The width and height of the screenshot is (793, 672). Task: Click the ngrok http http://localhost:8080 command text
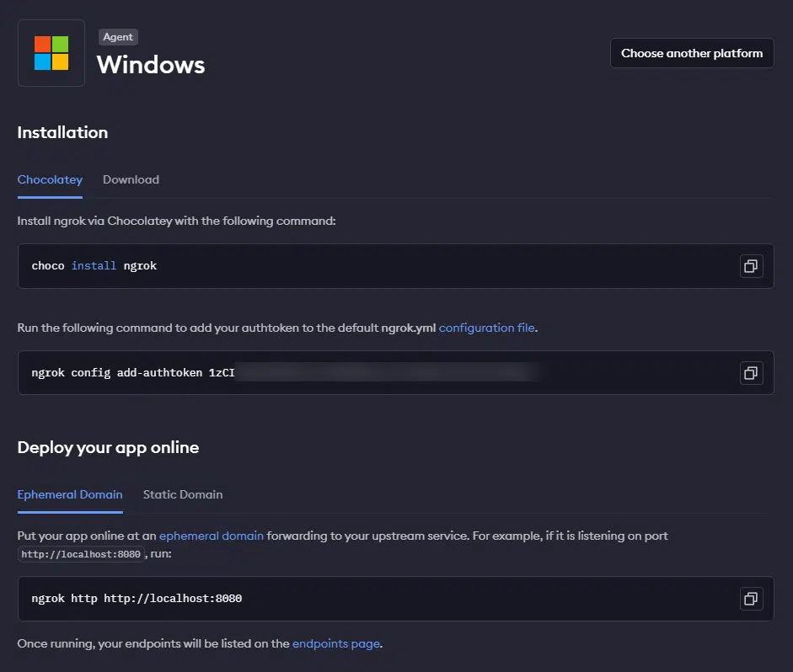(x=137, y=599)
